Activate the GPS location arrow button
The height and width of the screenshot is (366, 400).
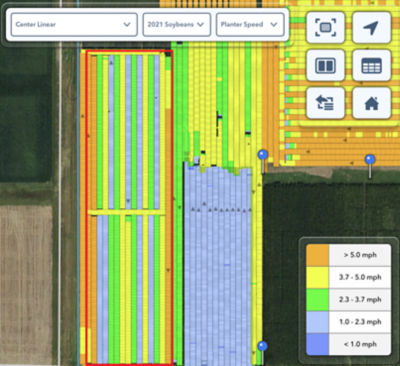click(x=371, y=28)
